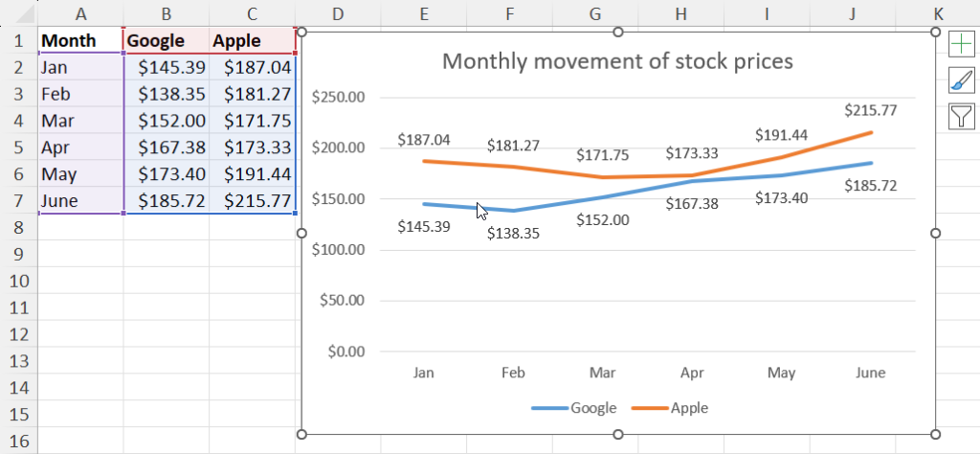The image size is (980, 454).
Task: Select cell containing $215.77
Action: click(x=253, y=201)
